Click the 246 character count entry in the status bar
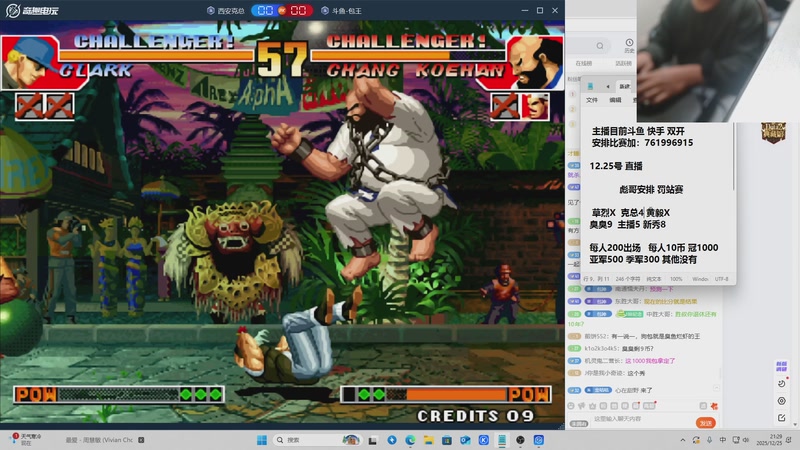800x450 pixels. (628, 279)
